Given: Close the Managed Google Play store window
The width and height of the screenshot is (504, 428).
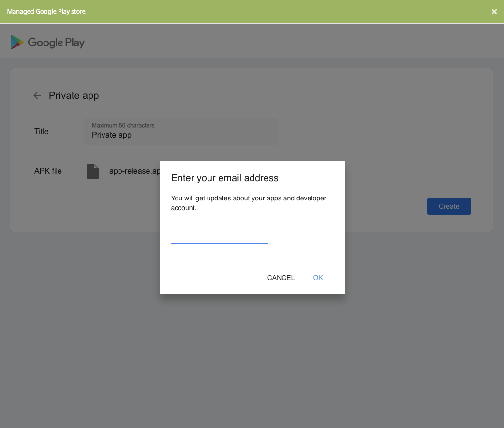Looking at the screenshot, I should [494, 12].
